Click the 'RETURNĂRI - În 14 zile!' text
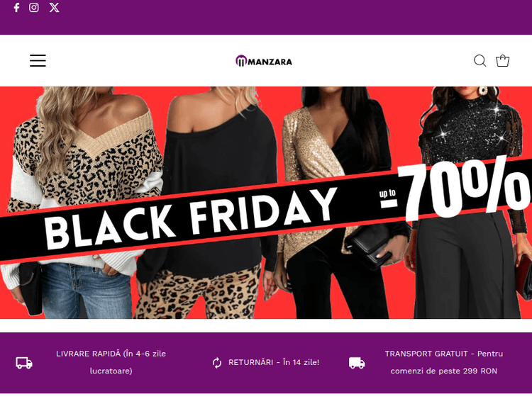This screenshot has height=399, width=532. click(274, 362)
